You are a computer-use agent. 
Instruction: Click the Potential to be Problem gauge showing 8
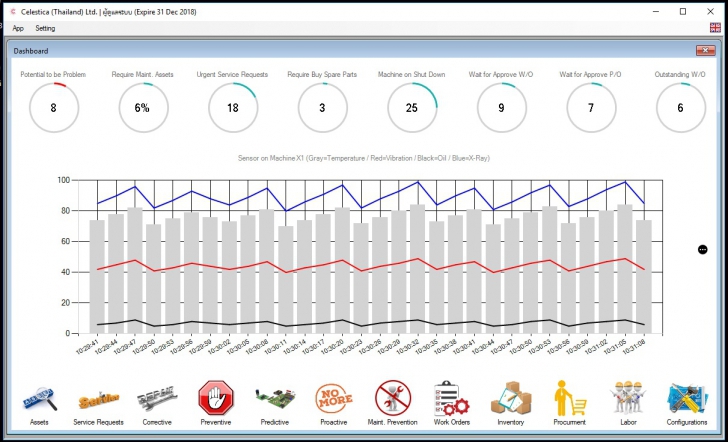coord(54,108)
